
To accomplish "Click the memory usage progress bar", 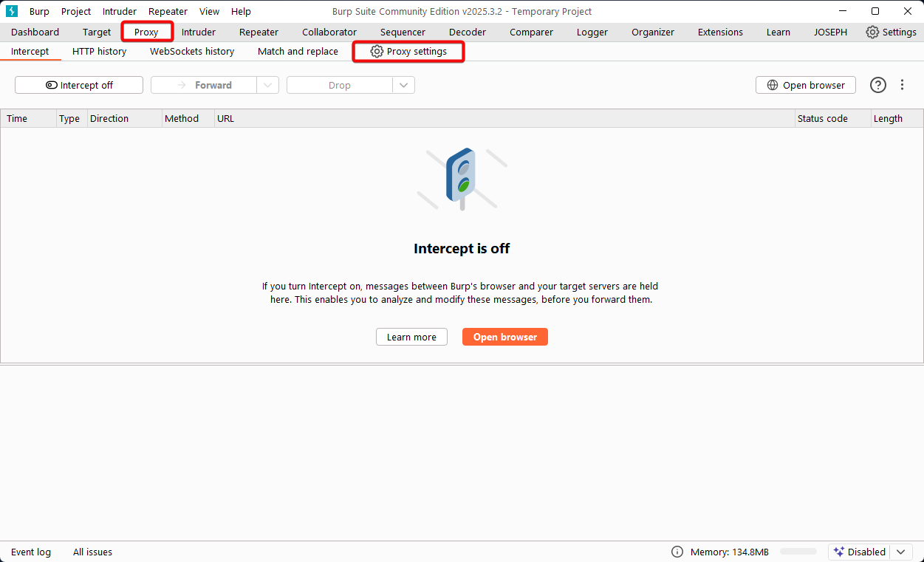I will pyautogui.click(x=798, y=552).
